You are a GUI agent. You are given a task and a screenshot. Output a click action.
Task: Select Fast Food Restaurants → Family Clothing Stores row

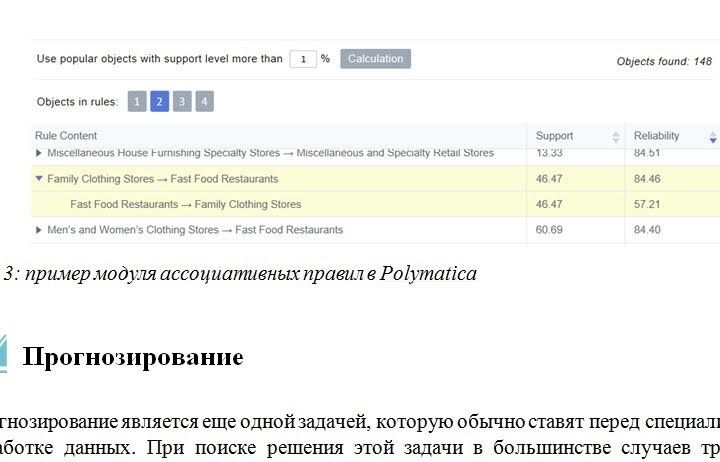click(376, 204)
